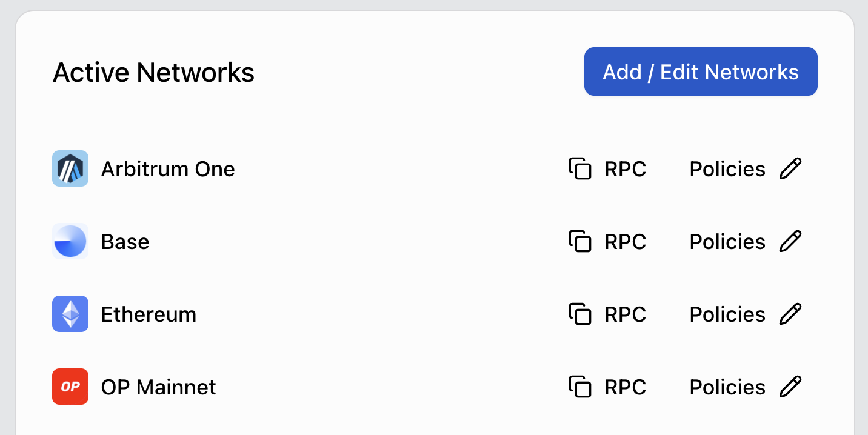Copy the Arbitrum One RPC icon
Screen dimensions: 868x435
point(580,168)
